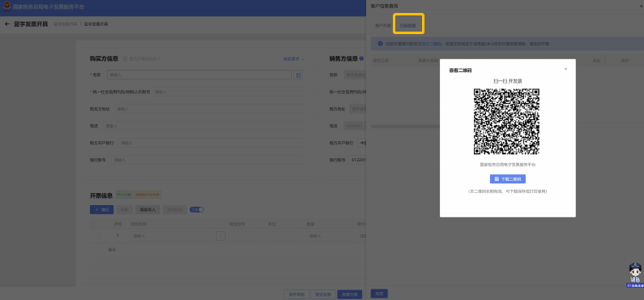Viewport: 644px width, 300px height.
Task: Click the help icon next to 销售方信息
Action: 361,58
